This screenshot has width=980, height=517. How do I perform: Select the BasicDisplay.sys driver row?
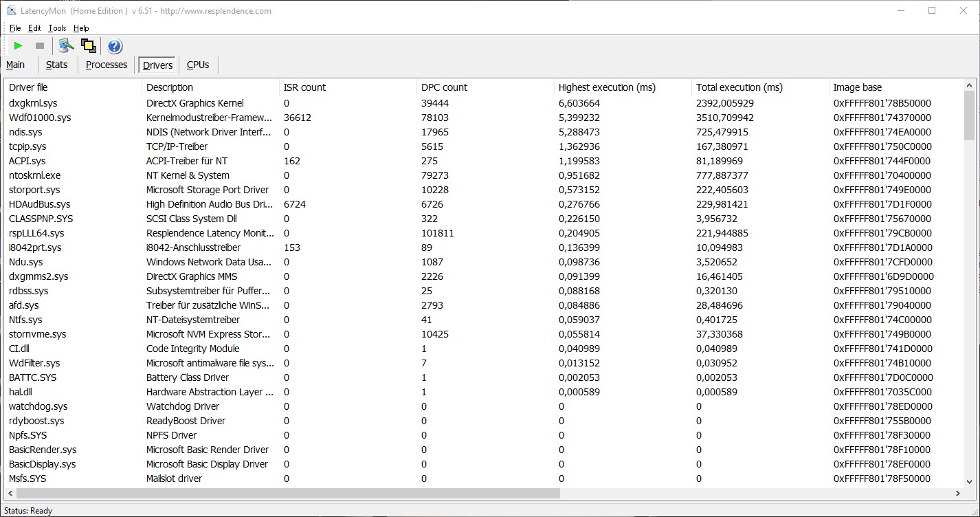click(x=484, y=464)
